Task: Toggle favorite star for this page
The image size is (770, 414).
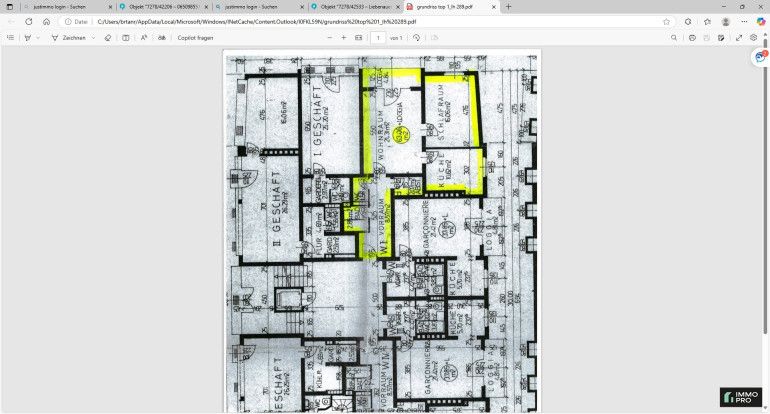Action: tap(666, 21)
